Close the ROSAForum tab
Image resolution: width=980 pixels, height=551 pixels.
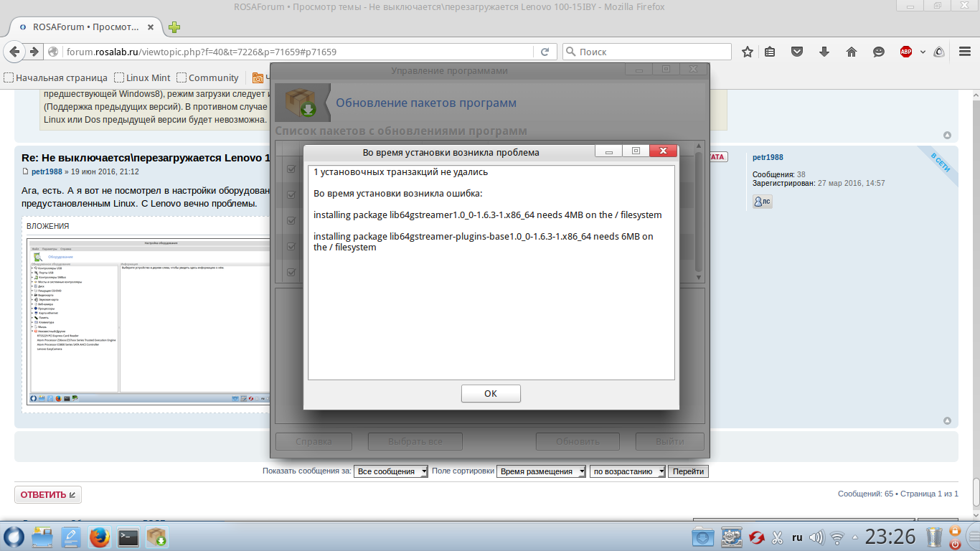(x=151, y=27)
